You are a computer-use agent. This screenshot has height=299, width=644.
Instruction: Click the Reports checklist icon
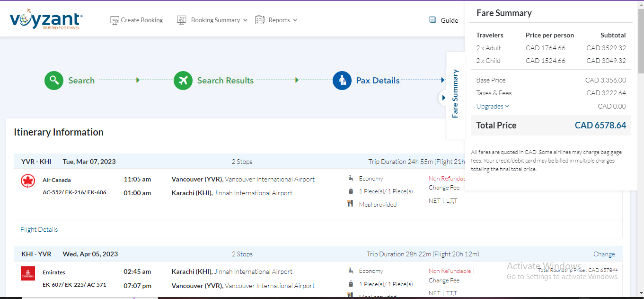(x=260, y=20)
